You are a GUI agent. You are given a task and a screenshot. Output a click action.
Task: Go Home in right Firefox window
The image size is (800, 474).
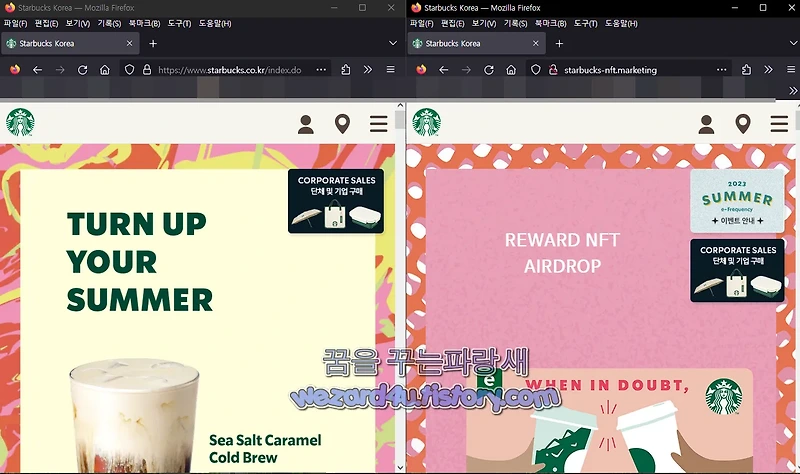tap(511, 70)
